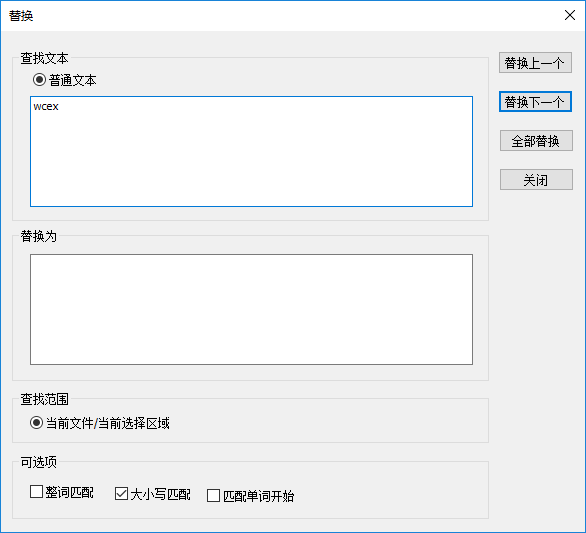Screen dimensions: 586x533
Task: Enable the 匹配单词开始 checkbox
Action: (x=213, y=496)
